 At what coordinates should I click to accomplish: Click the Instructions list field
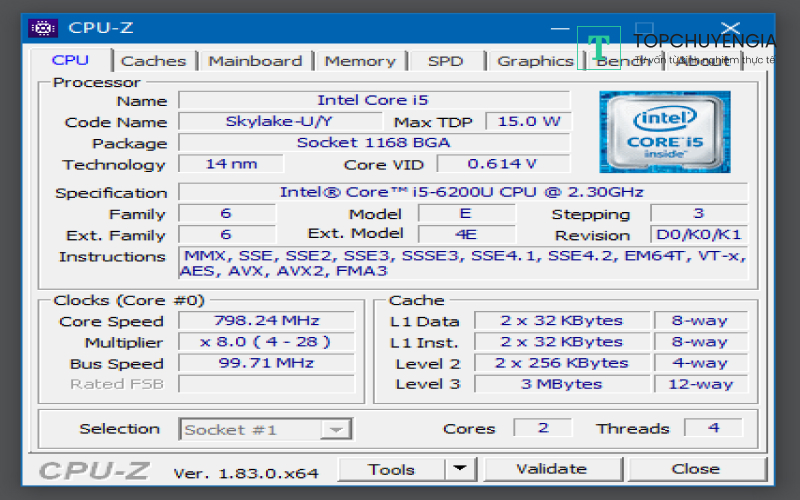pyautogui.click(x=461, y=263)
